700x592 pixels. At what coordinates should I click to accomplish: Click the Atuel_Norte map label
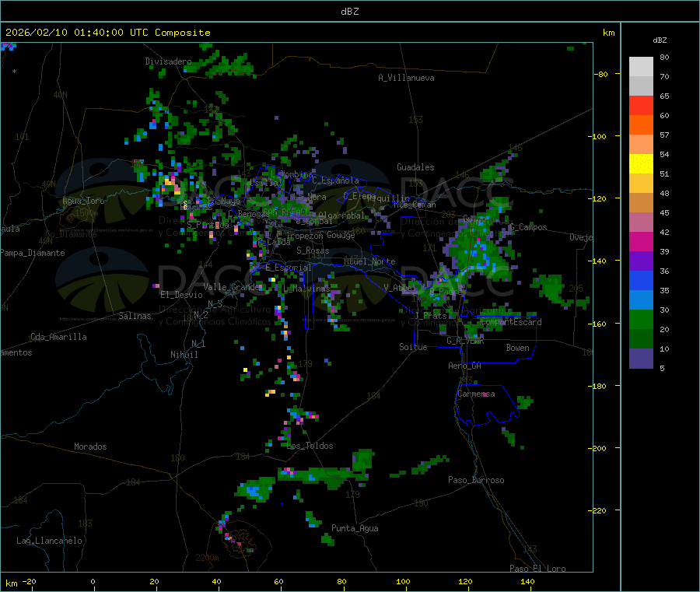[x=369, y=261]
